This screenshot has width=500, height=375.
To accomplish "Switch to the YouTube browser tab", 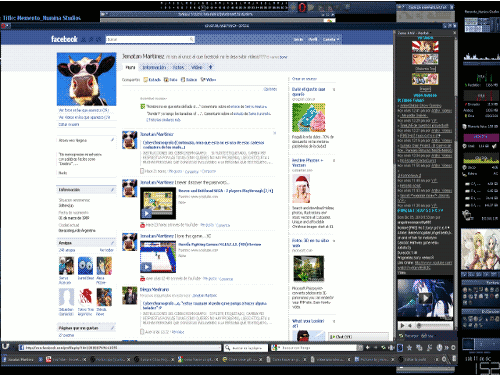I will click(x=66, y=359).
